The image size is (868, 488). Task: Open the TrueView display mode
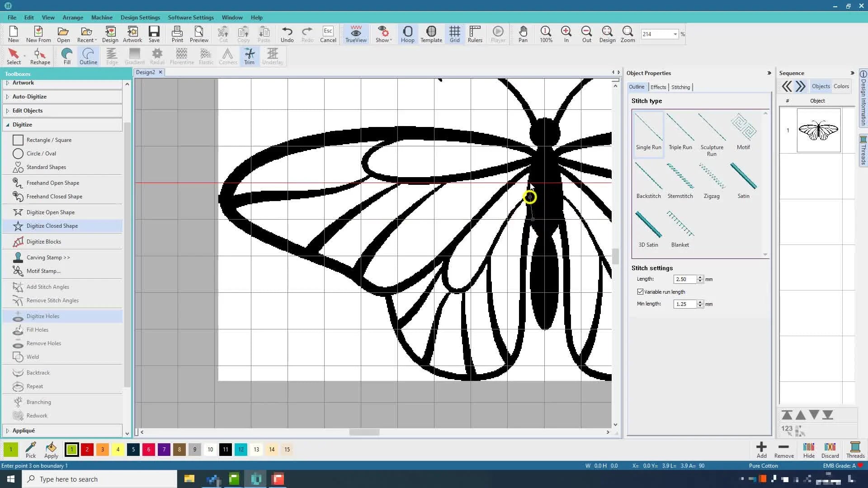tap(356, 34)
